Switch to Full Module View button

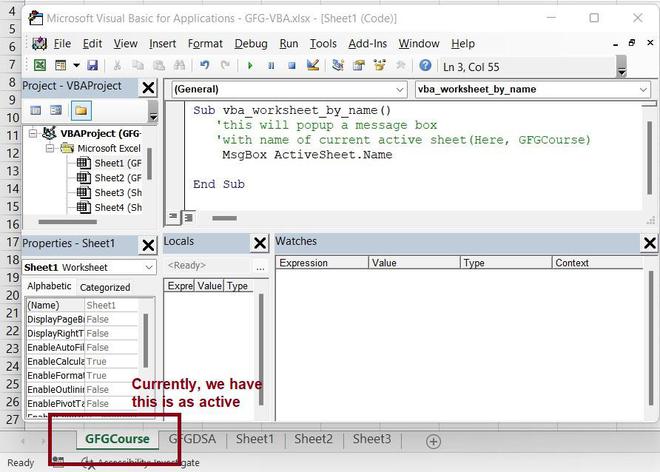point(189,217)
